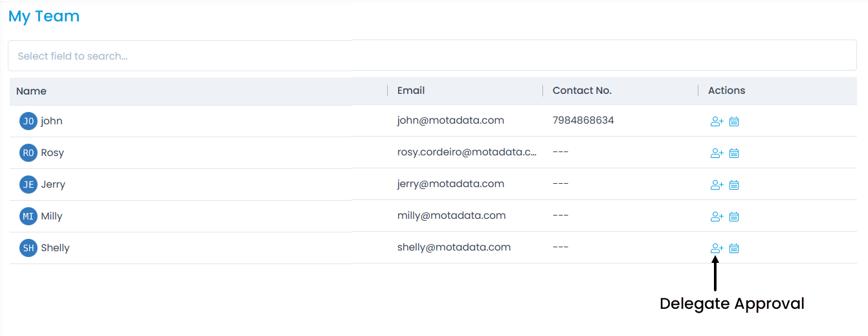Click the delegate approval icon for john
Image resolution: width=868 pixels, height=336 pixels.
point(717,121)
